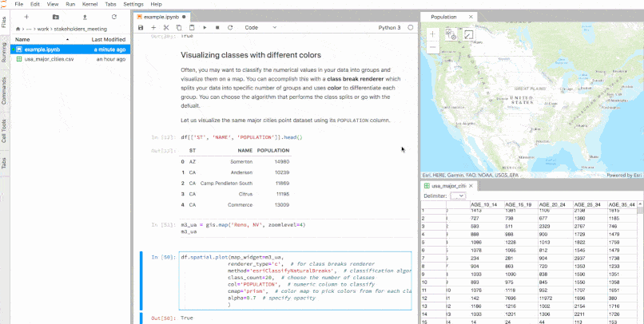Click the AGE_15_19 column header
This screenshot has height=324, width=644.
[x=521, y=204]
